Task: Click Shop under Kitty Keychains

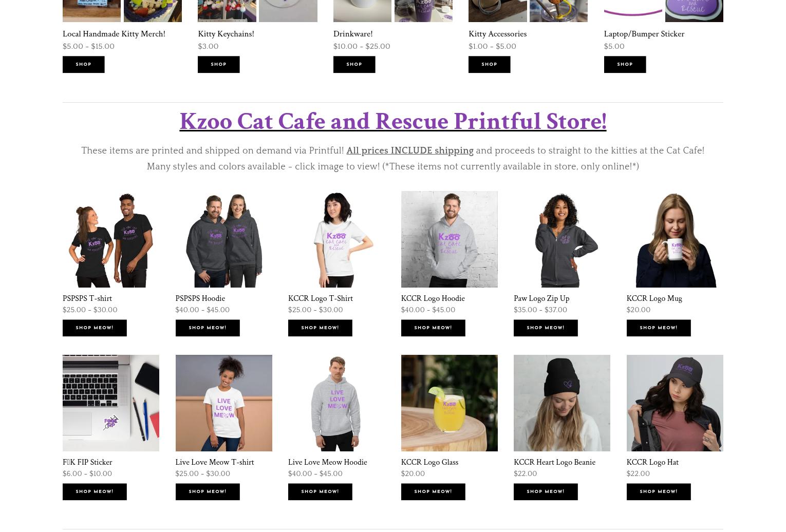Action: (x=218, y=64)
